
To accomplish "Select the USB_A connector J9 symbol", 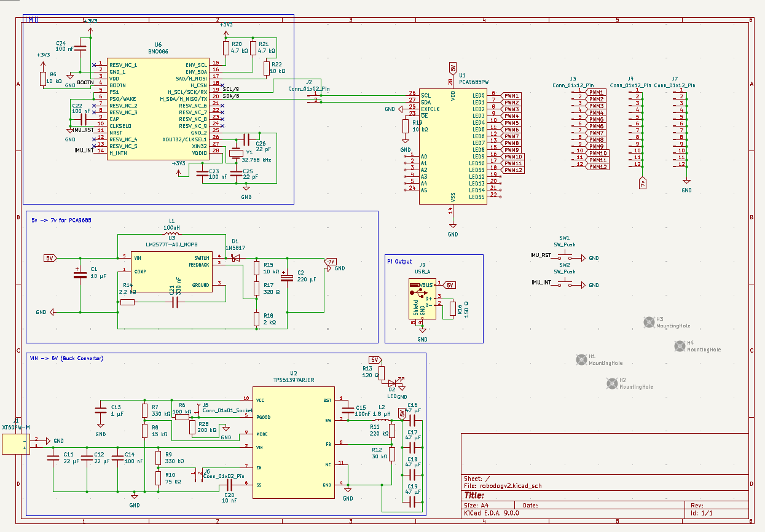I will click(422, 299).
